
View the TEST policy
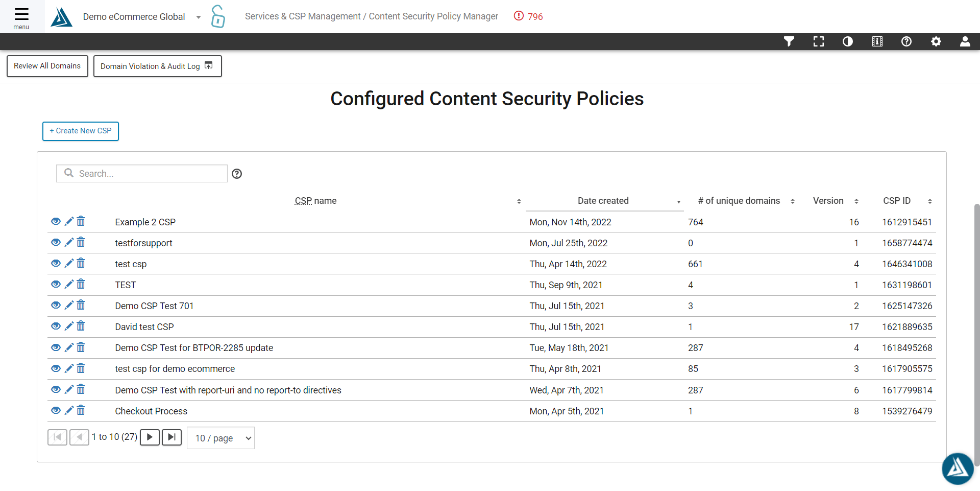[x=56, y=284]
